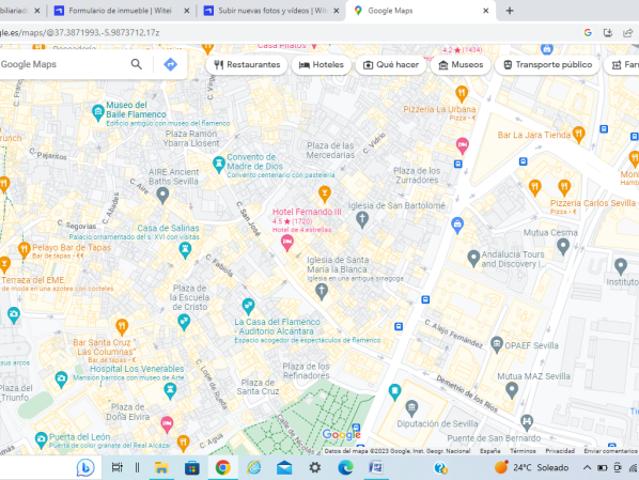This screenshot has width=639, height=480.
Task: Click the share page icon in address bar
Action: click(628, 33)
